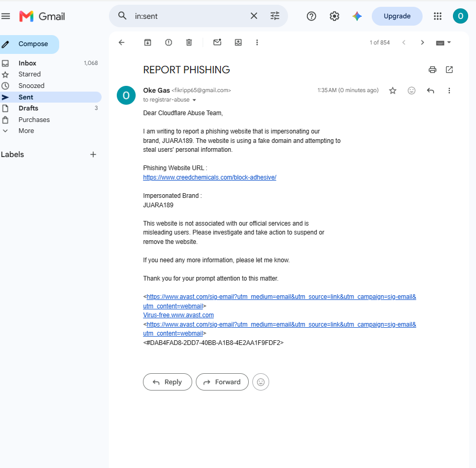The width and height of the screenshot is (476, 468).
Task: Click the Reply button below message
Action: 167,382
